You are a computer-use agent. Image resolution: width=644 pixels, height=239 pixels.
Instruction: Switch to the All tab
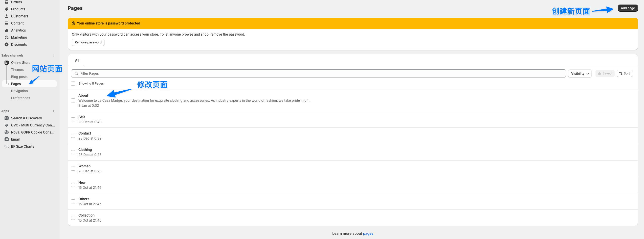coord(77,61)
